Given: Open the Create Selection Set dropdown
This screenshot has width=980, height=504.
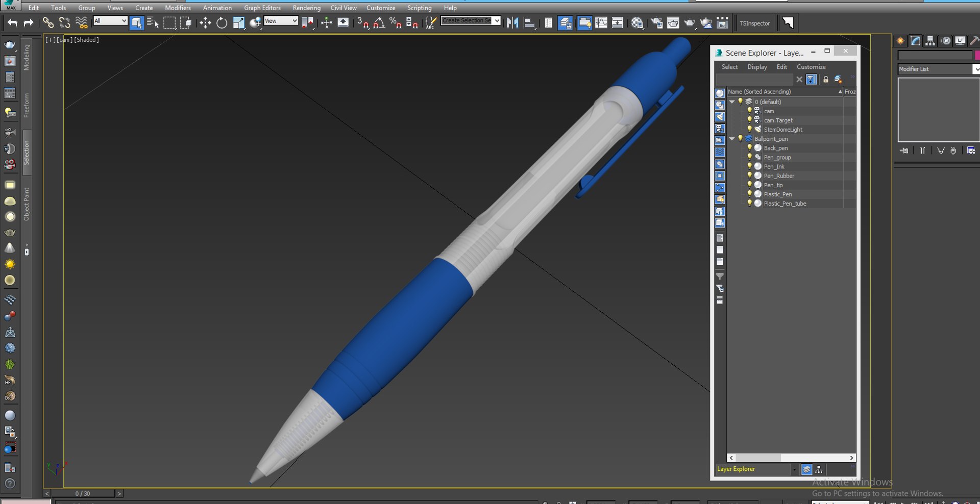Looking at the screenshot, I should 471,21.
